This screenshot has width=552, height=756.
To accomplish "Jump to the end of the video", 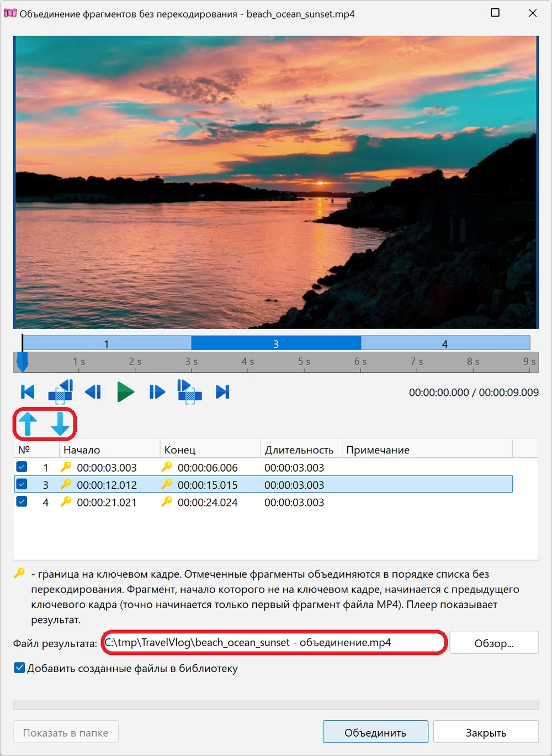I will coord(222,392).
